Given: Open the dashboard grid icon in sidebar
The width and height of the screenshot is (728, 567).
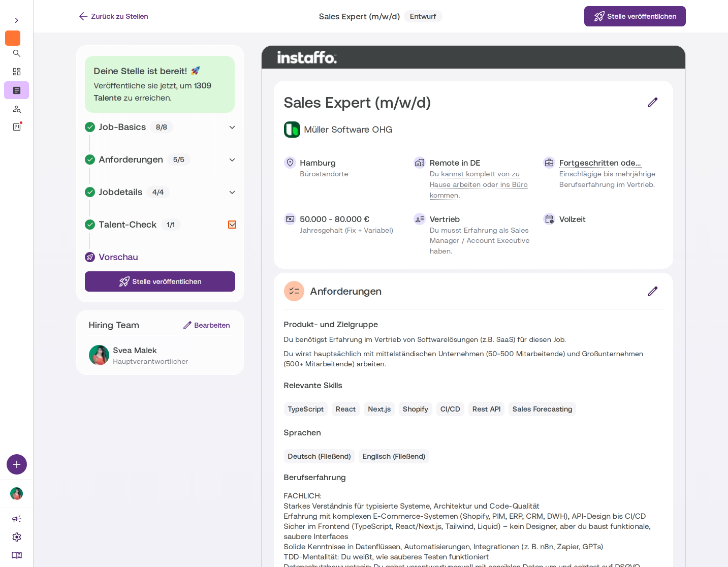Looking at the screenshot, I should click(17, 72).
